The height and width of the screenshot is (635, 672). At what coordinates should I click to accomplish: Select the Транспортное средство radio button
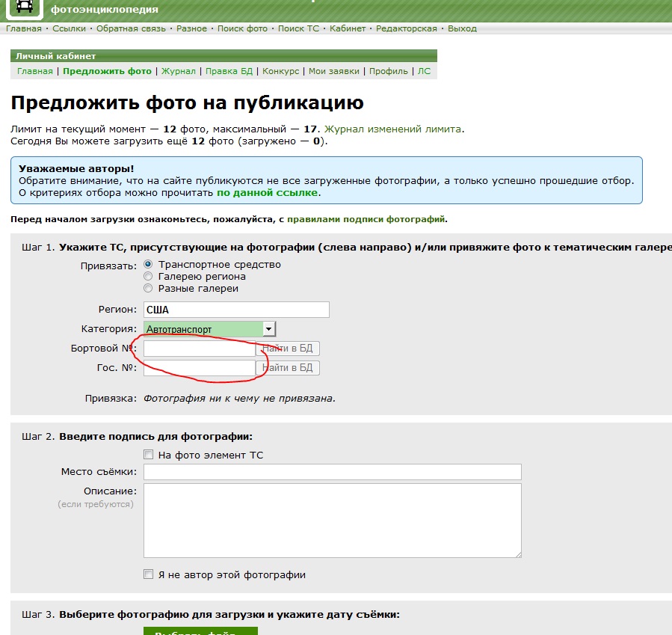point(148,264)
